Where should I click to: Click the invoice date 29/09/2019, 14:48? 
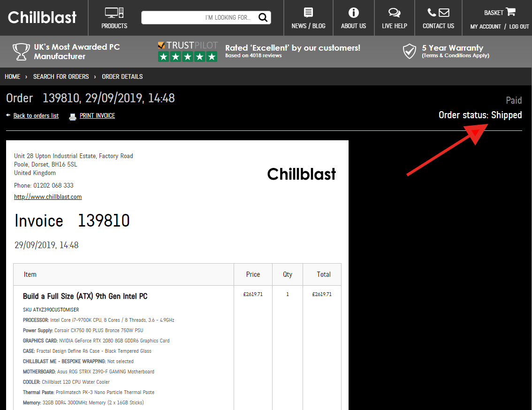pos(46,245)
